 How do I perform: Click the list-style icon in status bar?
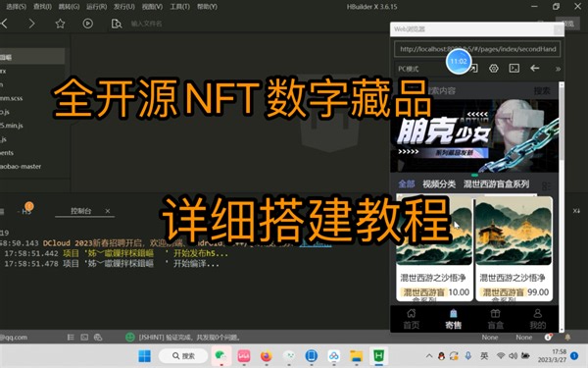click(71, 338)
